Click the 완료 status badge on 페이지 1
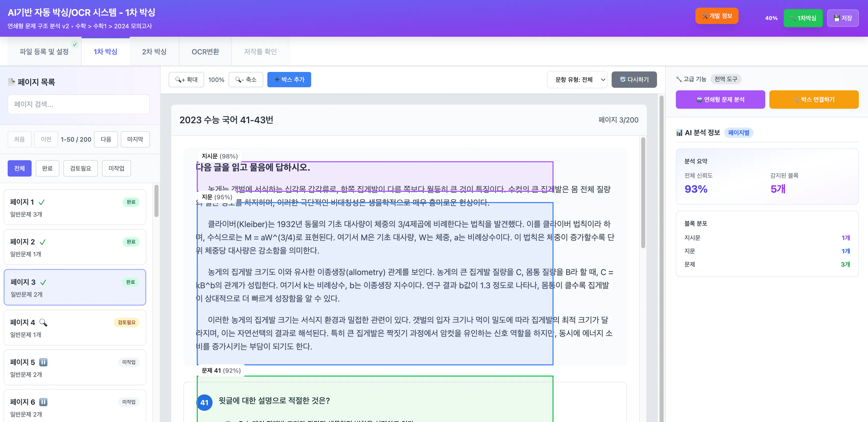Viewport: 868px width, 422px height. point(131,202)
